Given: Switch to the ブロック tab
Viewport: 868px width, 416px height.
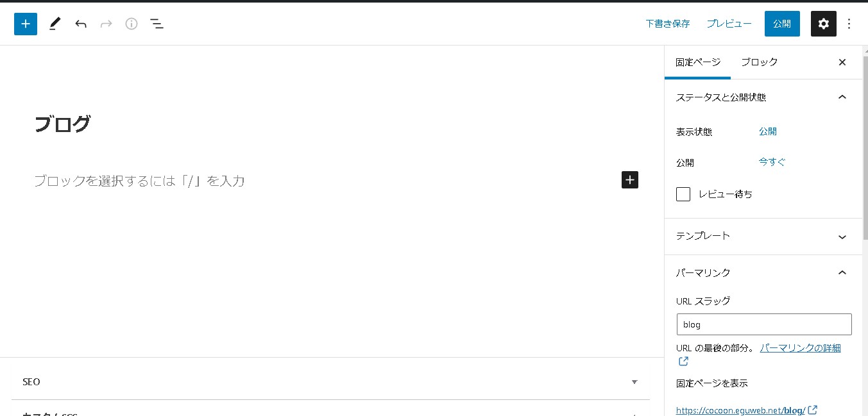Looking at the screenshot, I should point(759,62).
